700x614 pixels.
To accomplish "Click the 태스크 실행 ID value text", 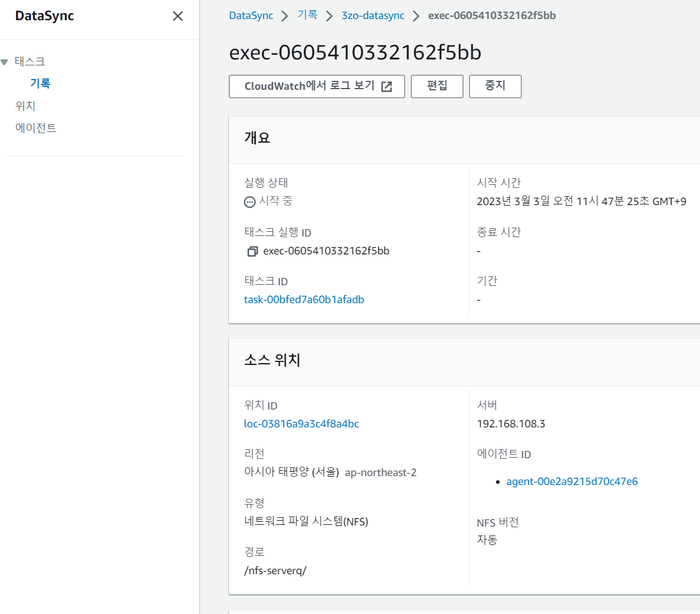I will [326, 251].
